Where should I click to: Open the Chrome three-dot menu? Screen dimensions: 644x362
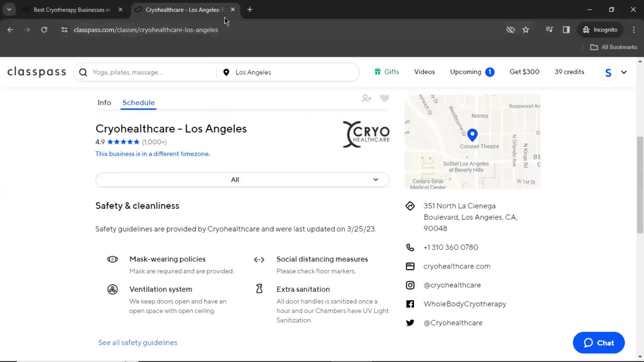click(x=634, y=30)
